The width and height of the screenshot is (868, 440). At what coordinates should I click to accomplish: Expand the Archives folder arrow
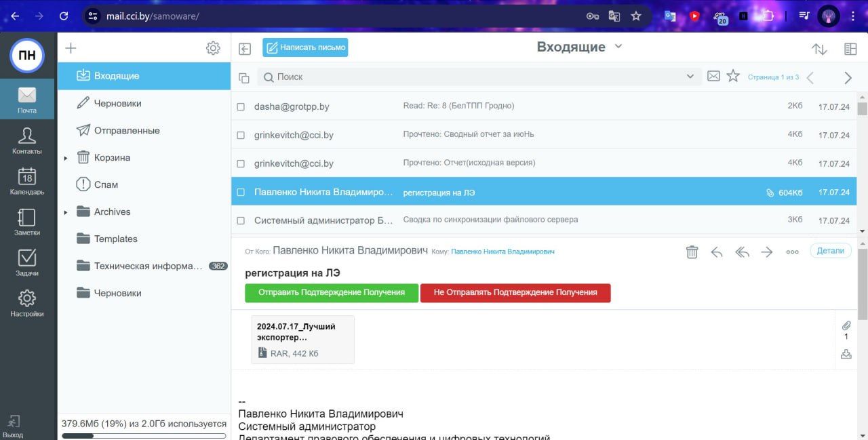pos(66,212)
